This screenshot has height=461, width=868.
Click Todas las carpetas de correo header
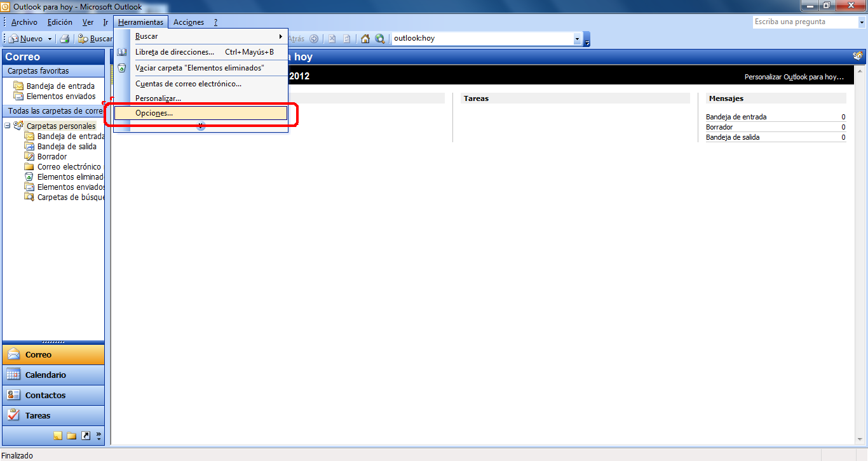click(53, 110)
